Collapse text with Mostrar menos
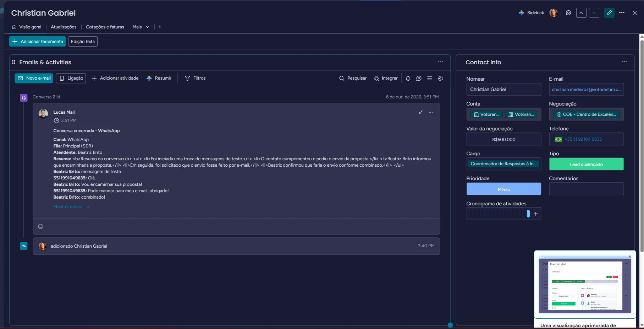This screenshot has height=329, width=644. point(72,207)
